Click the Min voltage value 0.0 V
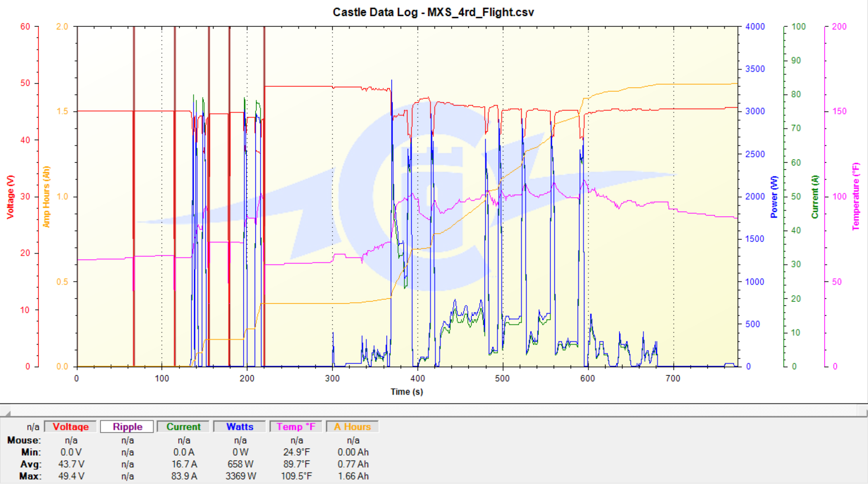868x484 pixels. (x=71, y=452)
